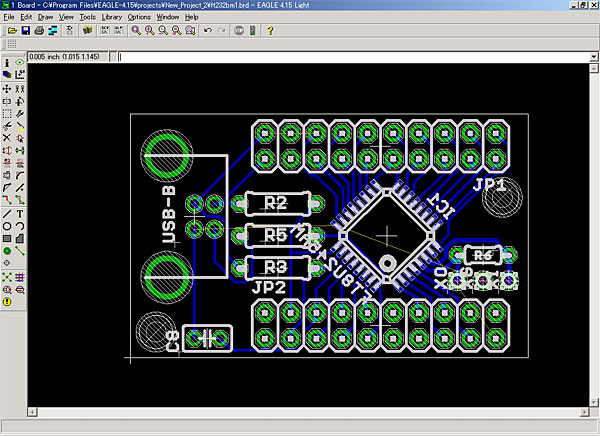The image size is (600, 436).
Task: Select the Text tool marked T
Action: pyautogui.click(x=20, y=213)
